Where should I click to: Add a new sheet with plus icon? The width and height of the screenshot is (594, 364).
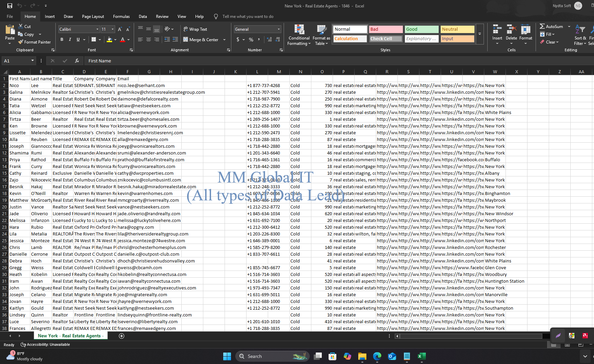(x=122, y=336)
